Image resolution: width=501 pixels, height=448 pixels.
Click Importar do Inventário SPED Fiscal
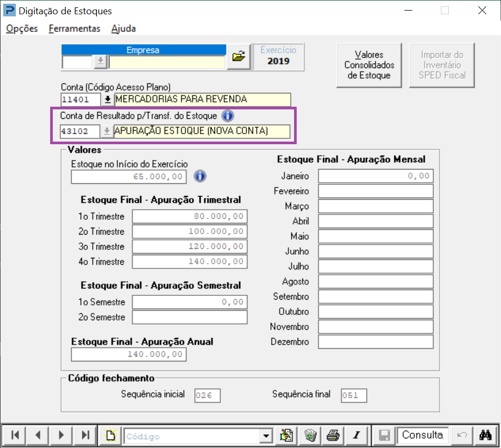tap(442, 65)
